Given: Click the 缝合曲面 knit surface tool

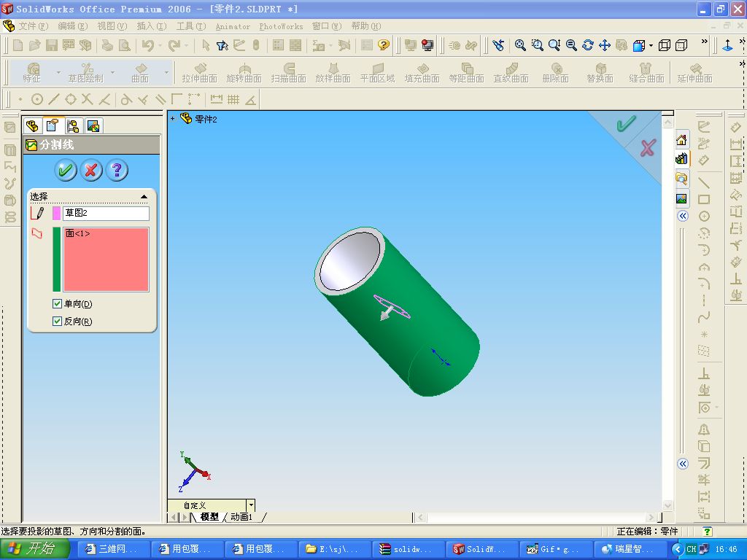Looking at the screenshot, I should click(646, 73).
